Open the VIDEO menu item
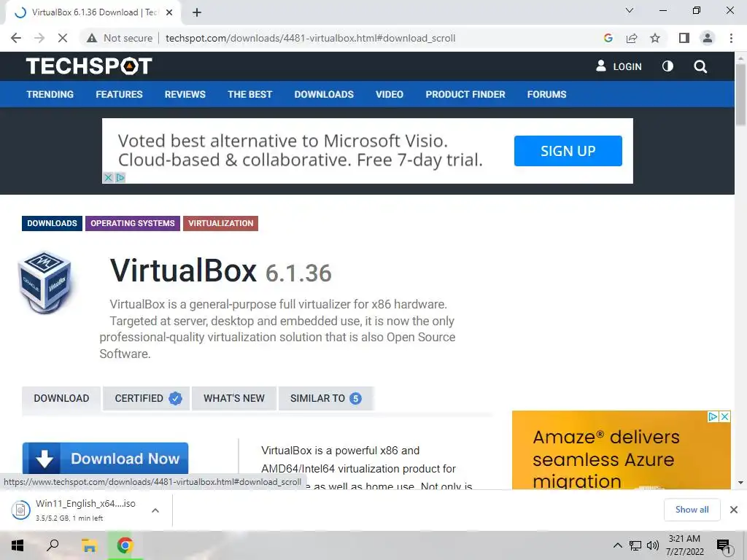 (390, 94)
